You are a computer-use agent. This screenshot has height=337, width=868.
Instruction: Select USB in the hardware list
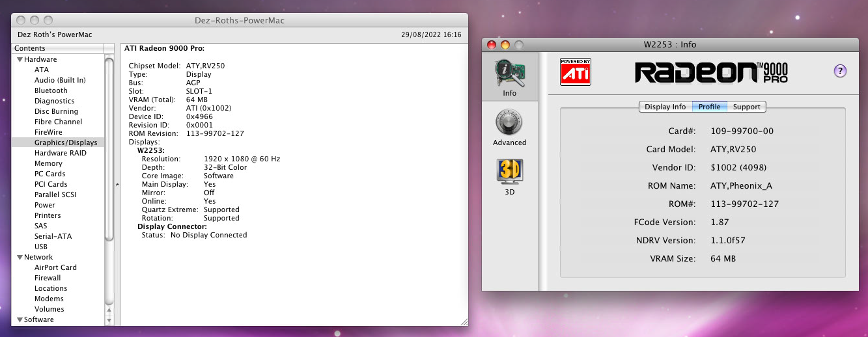41,247
